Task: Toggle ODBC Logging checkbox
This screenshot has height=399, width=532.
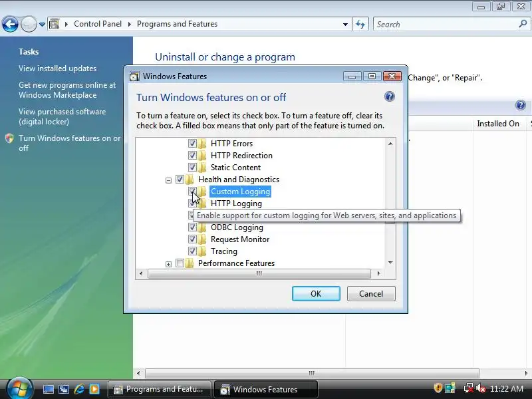Action: coord(192,227)
